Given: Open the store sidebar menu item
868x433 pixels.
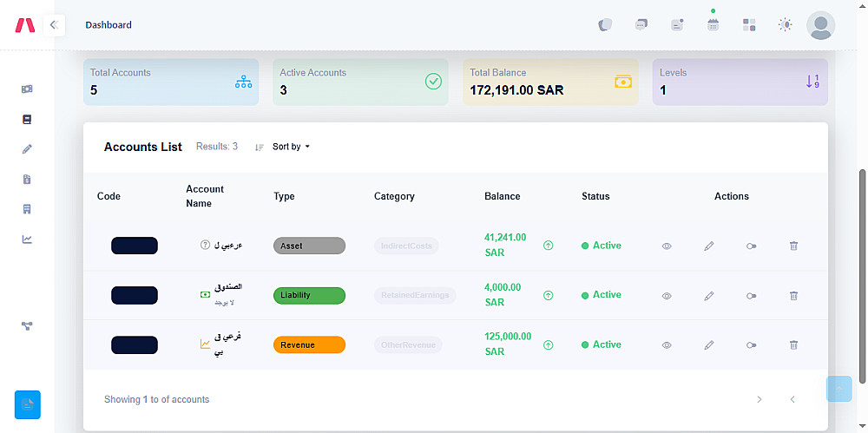Looking at the screenshot, I should click(x=27, y=209).
